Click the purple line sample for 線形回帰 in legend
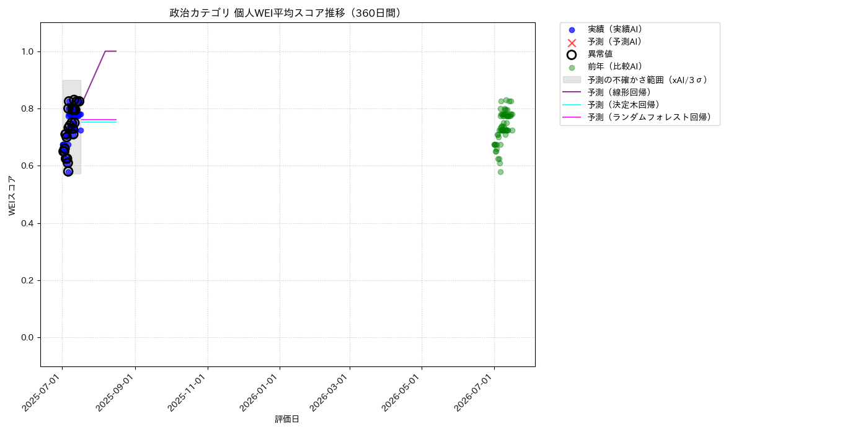 point(572,92)
